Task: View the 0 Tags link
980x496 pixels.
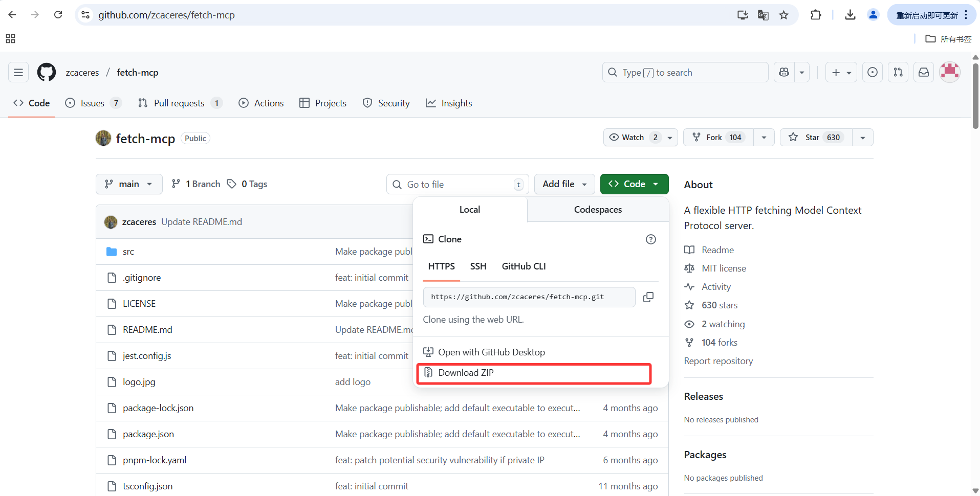Action: pyautogui.click(x=247, y=184)
